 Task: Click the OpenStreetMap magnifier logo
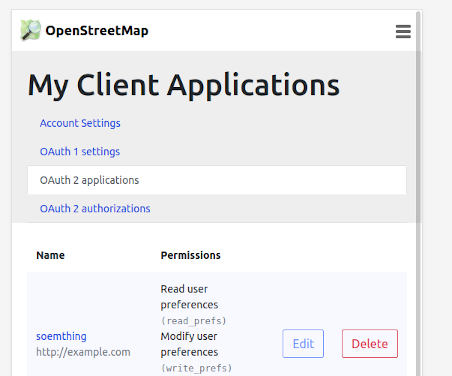point(30,30)
